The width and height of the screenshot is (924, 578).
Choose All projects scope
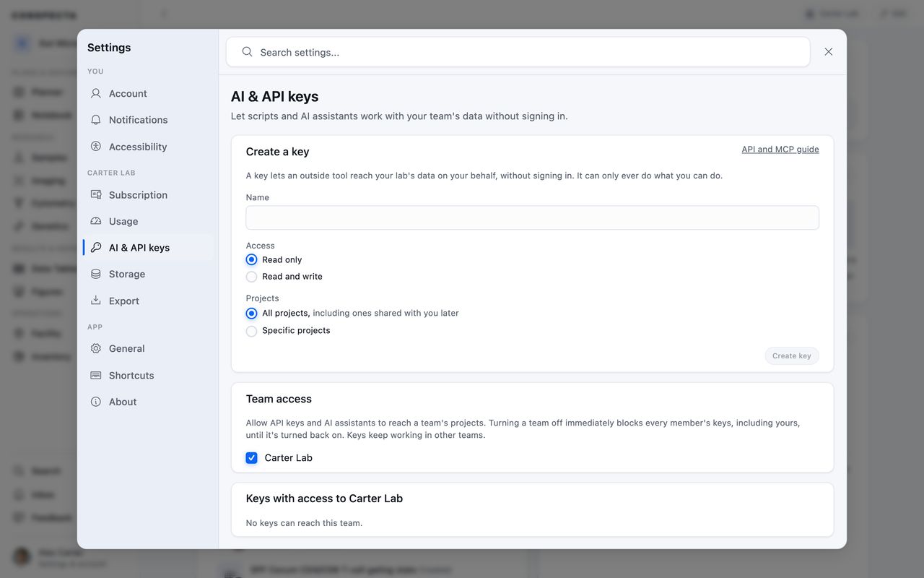[251, 314]
